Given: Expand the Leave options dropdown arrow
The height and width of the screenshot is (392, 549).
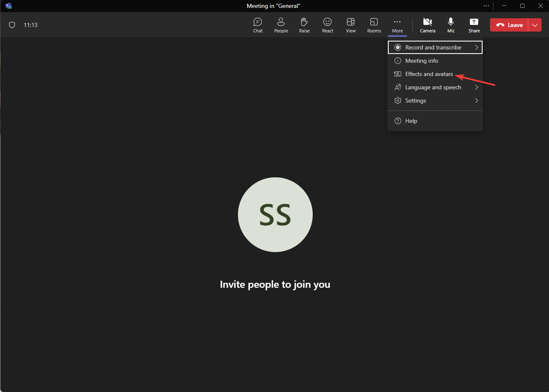Looking at the screenshot, I should click(x=535, y=25).
